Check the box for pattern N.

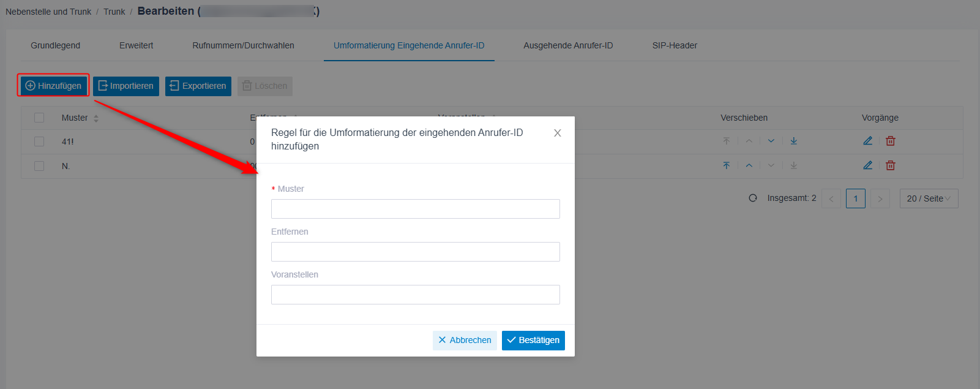[39, 166]
